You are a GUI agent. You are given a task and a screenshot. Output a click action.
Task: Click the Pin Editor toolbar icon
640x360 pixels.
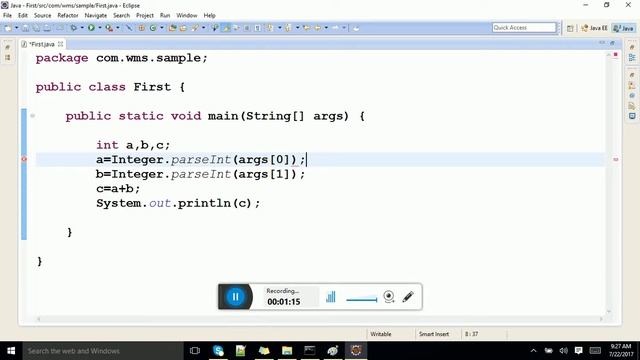356,28
